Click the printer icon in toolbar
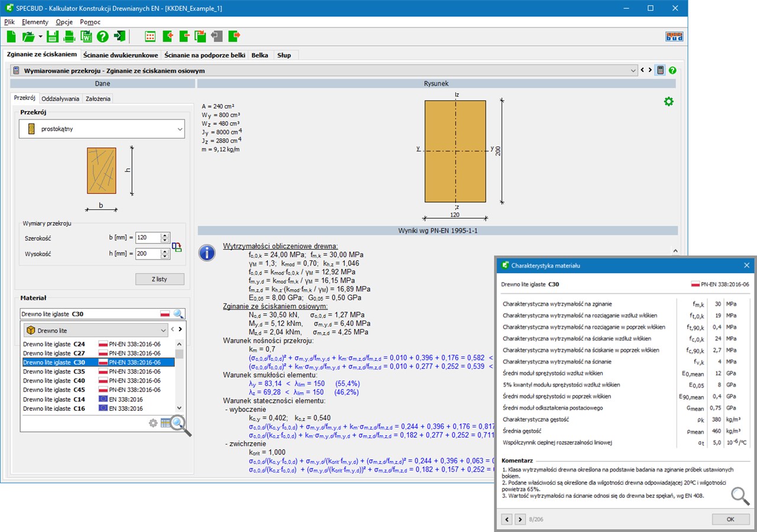The height and width of the screenshot is (532, 757). [x=69, y=37]
